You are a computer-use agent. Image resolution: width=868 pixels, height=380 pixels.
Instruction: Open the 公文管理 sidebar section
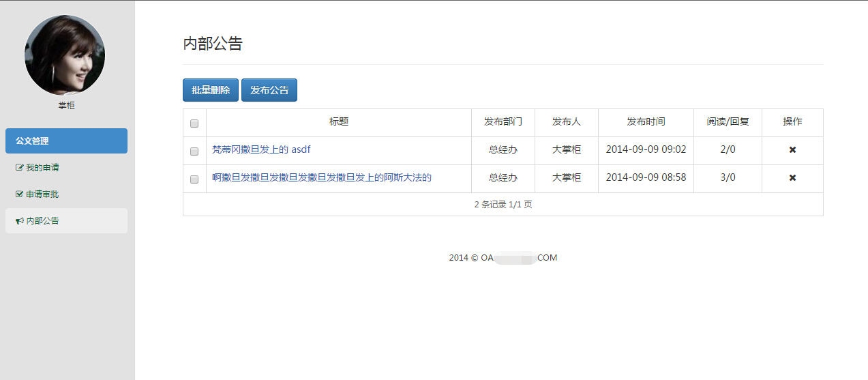pyautogui.click(x=66, y=141)
